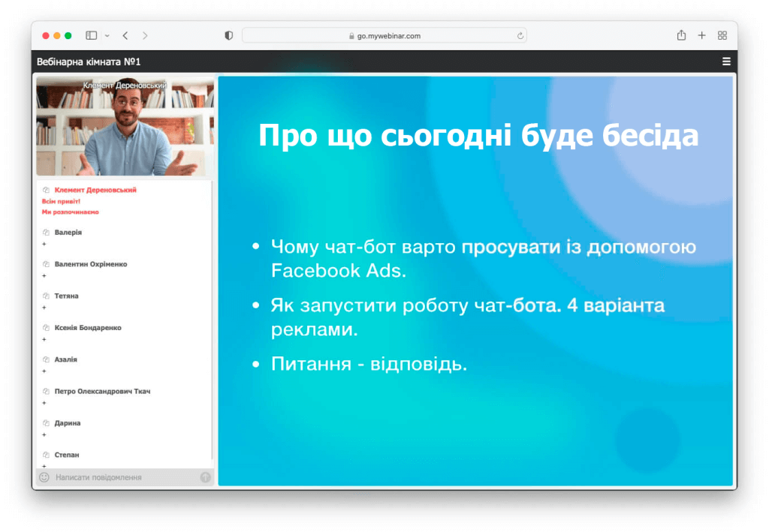
Task: Show the tab overview grid
Action: tap(722, 35)
